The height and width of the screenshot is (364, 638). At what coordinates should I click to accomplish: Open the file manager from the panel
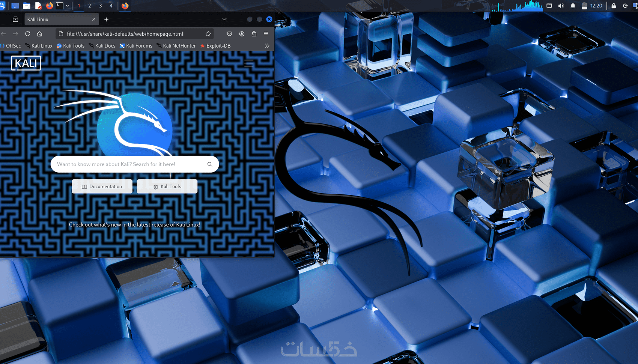pos(27,6)
